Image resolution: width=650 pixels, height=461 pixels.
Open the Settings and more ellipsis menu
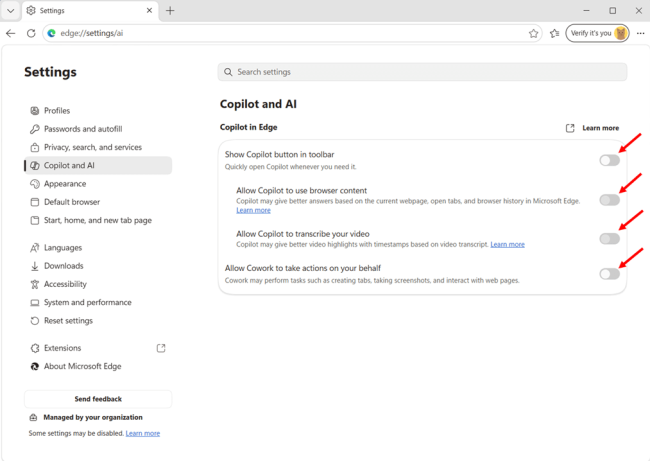pos(640,34)
